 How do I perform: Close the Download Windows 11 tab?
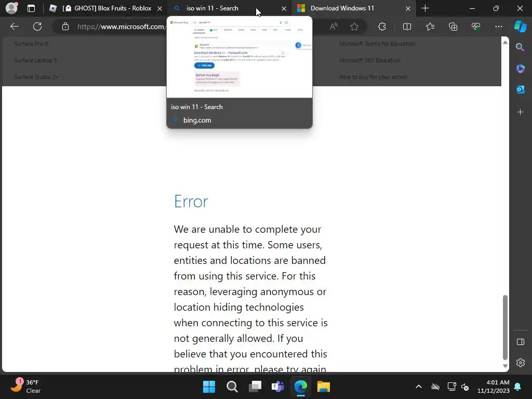tap(408, 8)
